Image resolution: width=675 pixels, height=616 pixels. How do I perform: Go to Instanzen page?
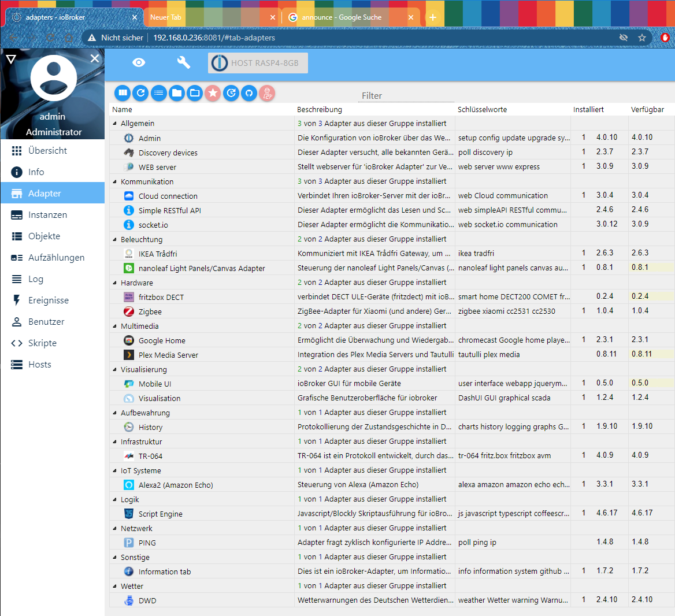pyautogui.click(x=53, y=215)
